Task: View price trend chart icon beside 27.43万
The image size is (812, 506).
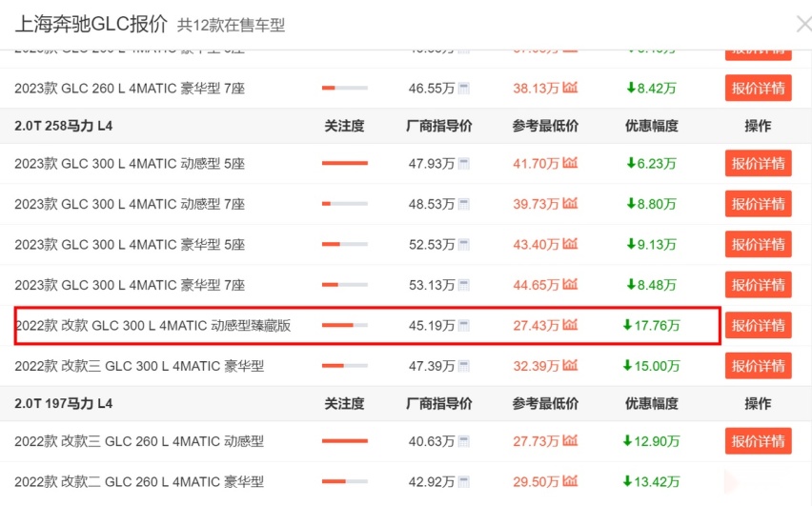Action: [570, 324]
